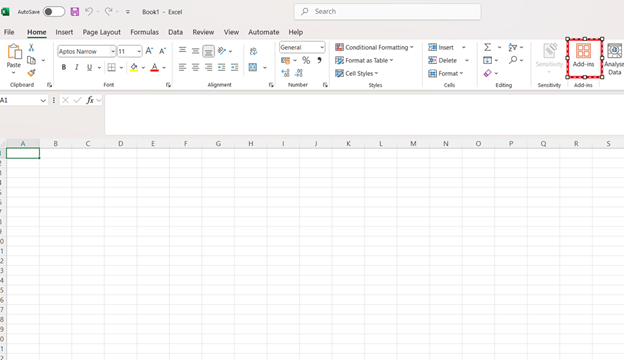Image resolution: width=624 pixels, height=360 pixels.
Task: Switch to the Formulas tab
Action: point(144,32)
